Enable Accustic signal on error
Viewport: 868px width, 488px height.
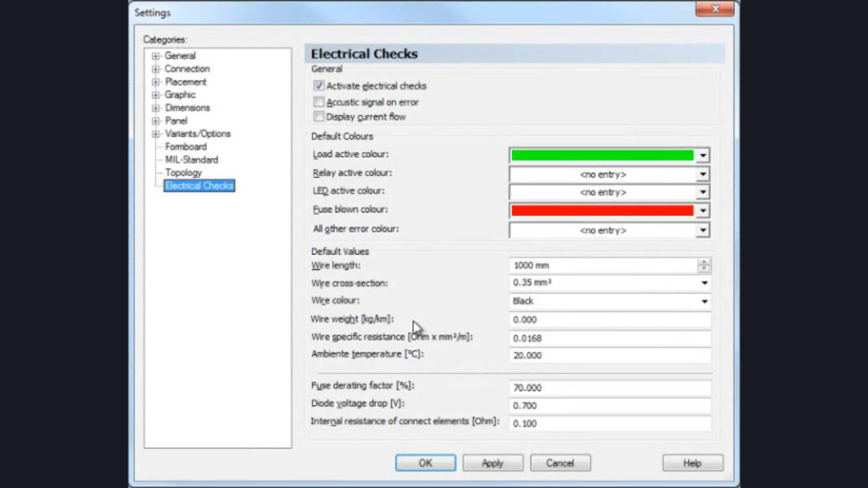(319, 102)
